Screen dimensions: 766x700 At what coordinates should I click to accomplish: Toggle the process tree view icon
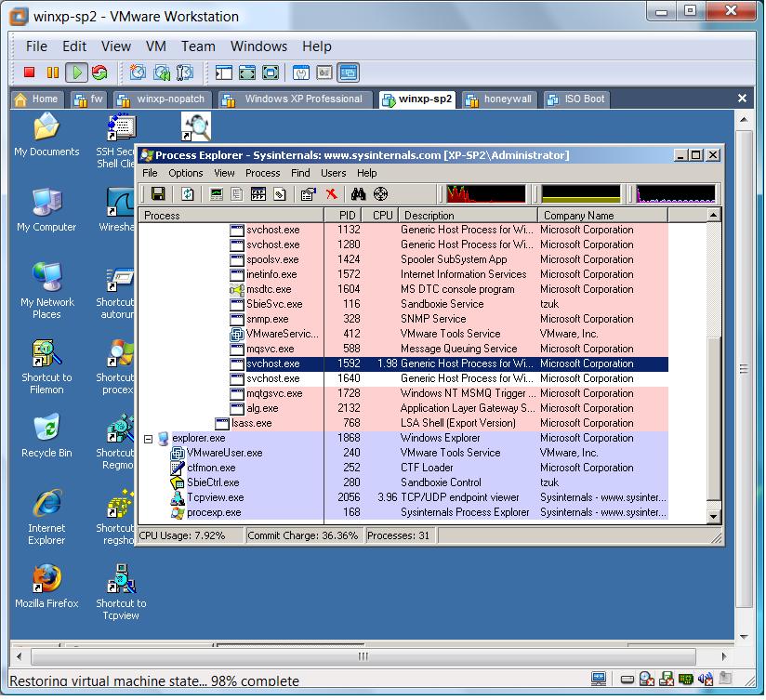tap(237, 194)
